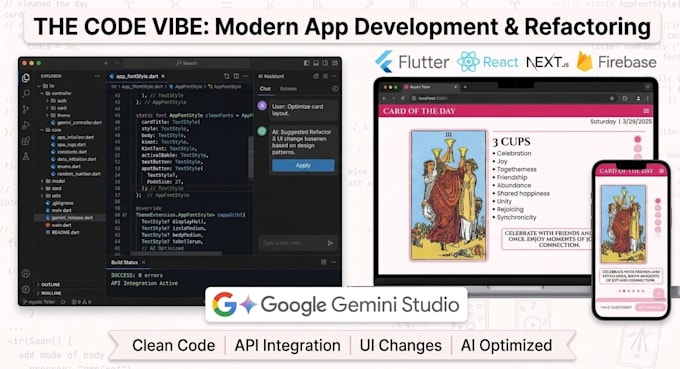
Task: Select the top pink dot on the laptop page
Action: pyautogui.click(x=638, y=140)
